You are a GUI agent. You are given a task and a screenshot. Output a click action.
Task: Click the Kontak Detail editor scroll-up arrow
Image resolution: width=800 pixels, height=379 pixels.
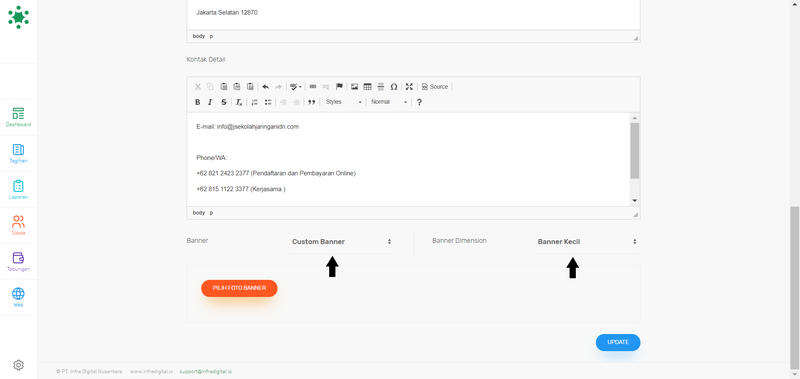[635, 118]
